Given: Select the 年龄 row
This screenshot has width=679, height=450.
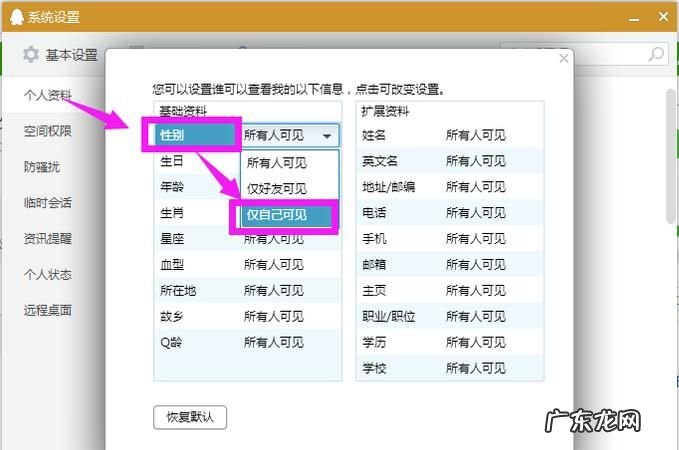Looking at the screenshot, I should pos(172,187).
